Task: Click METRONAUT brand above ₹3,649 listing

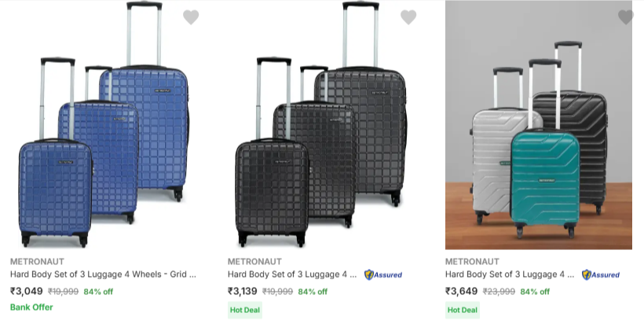Action: (x=472, y=261)
